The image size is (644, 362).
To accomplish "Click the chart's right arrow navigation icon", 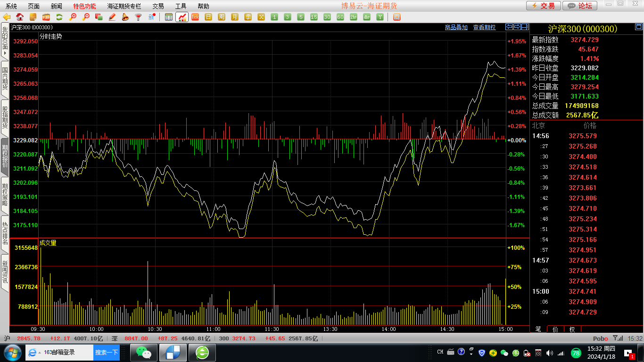I will pos(517,27).
